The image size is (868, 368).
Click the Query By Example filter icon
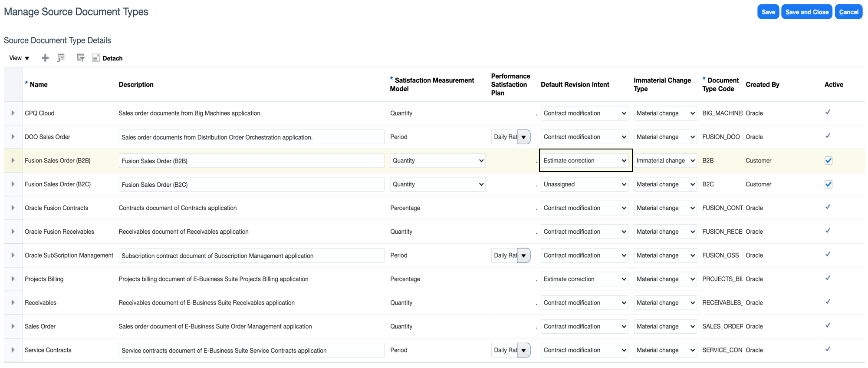point(80,58)
